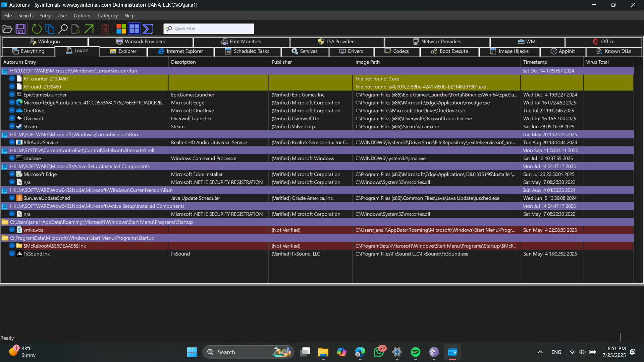Uncheck the Steam entry checkbox
644x362 pixels.
(x=12, y=126)
